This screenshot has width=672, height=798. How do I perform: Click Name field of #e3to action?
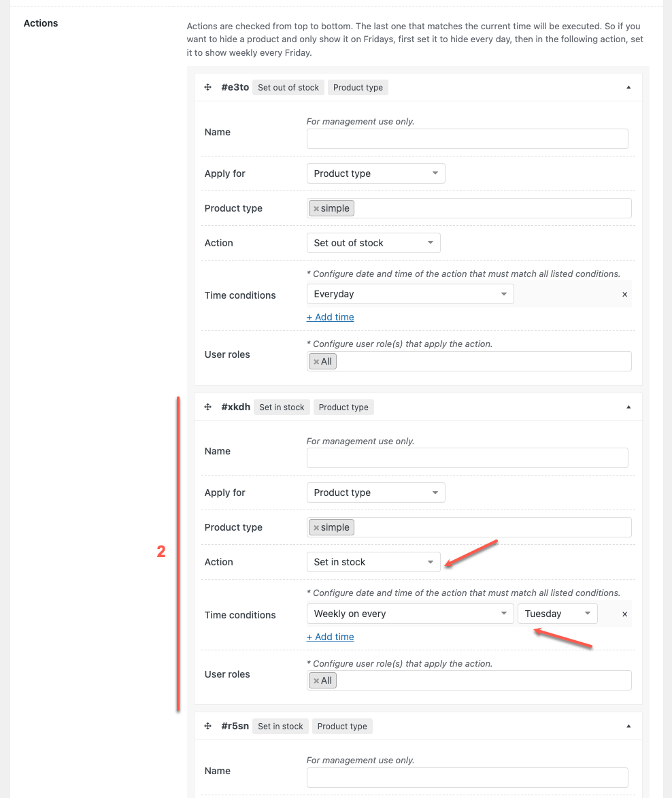tap(467, 139)
